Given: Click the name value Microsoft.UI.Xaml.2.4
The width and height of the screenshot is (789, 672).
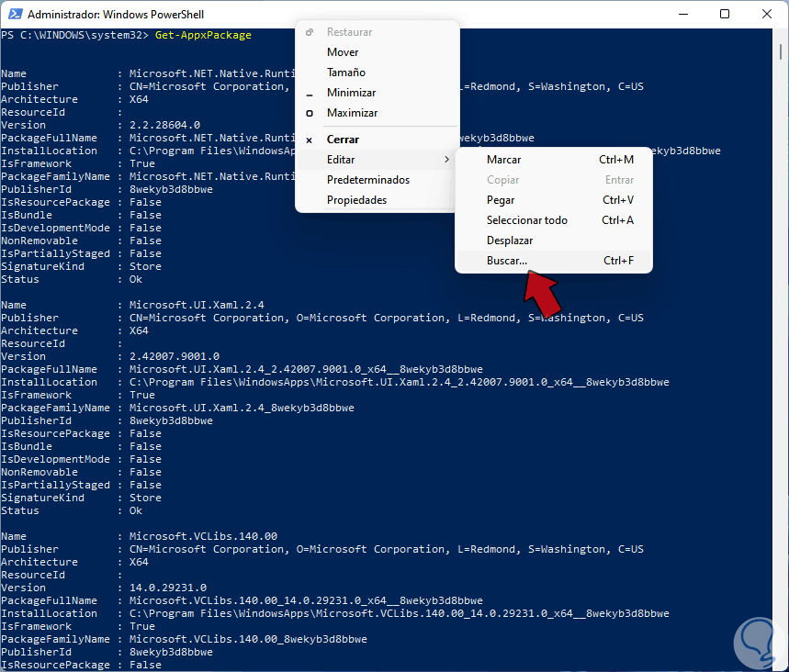Looking at the screenshot, I should click(197, 305).
